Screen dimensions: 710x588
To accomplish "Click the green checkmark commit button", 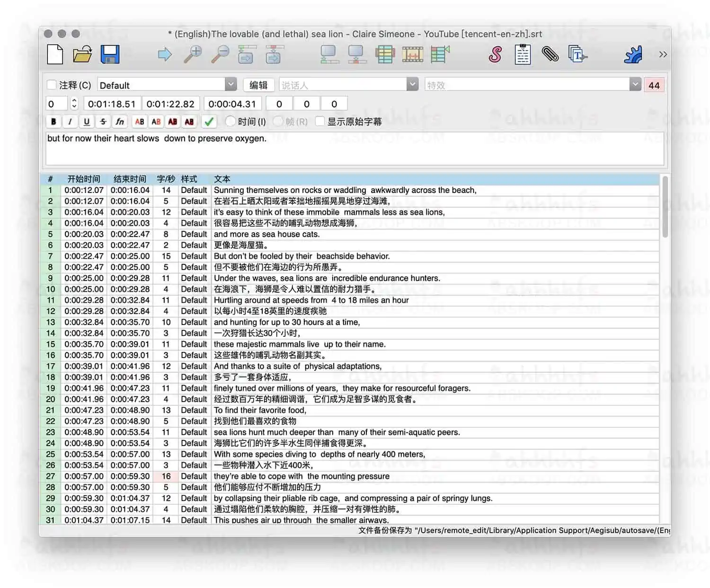I will (x=208, y=122).
